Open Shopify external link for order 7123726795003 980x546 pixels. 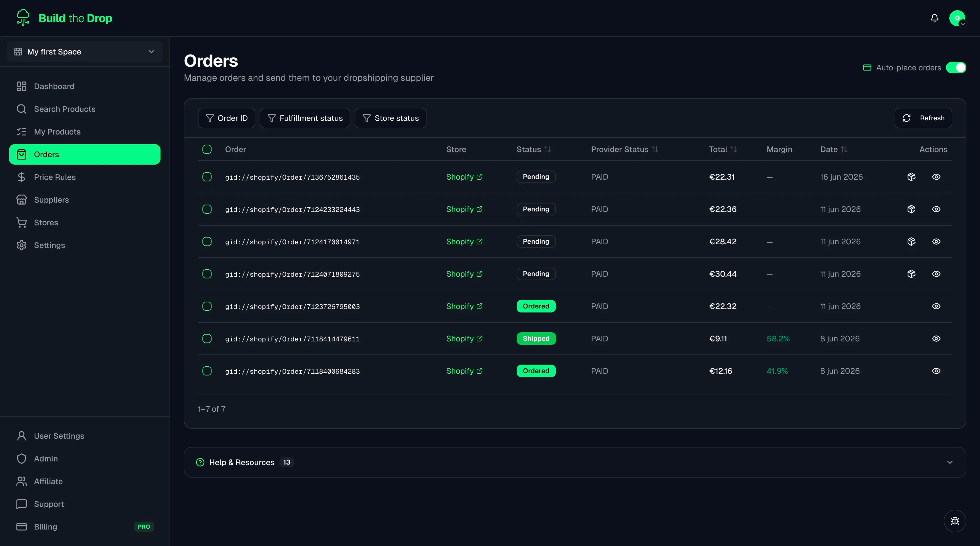(x=464, y=306)
